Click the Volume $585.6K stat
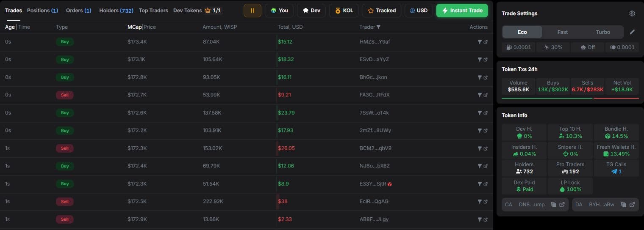Screen dimensions: 644x230 519,86
